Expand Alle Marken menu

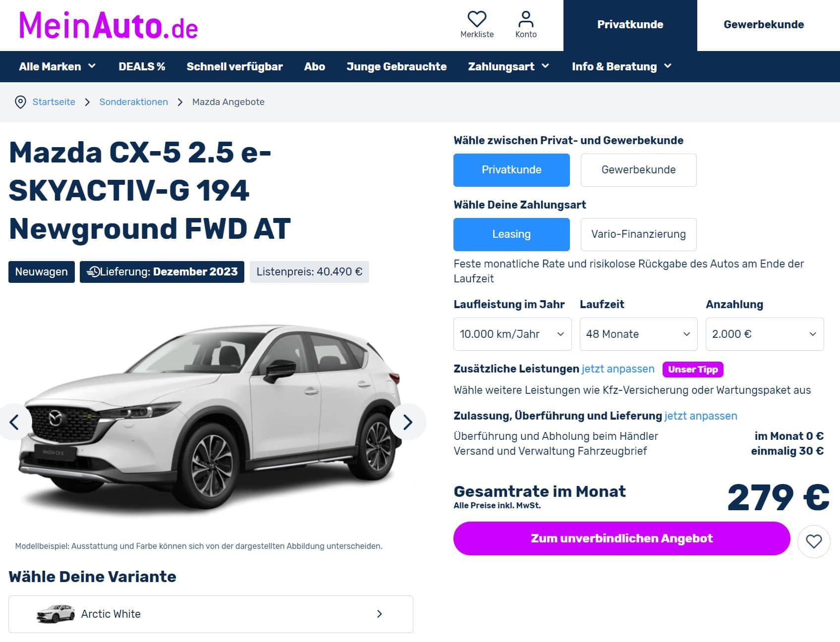pyautogui.click(x=57, y=66)
